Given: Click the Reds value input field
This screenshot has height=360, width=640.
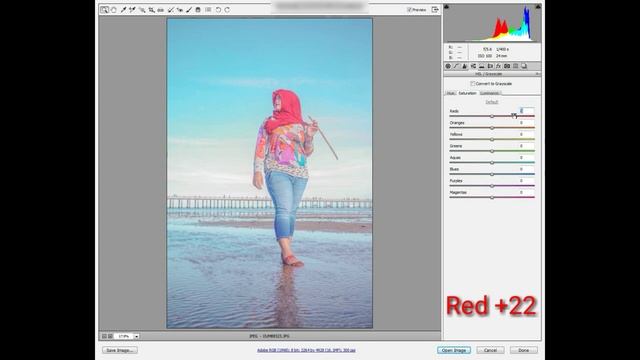Looking at the screenshot, I should [x=527, y=111].
